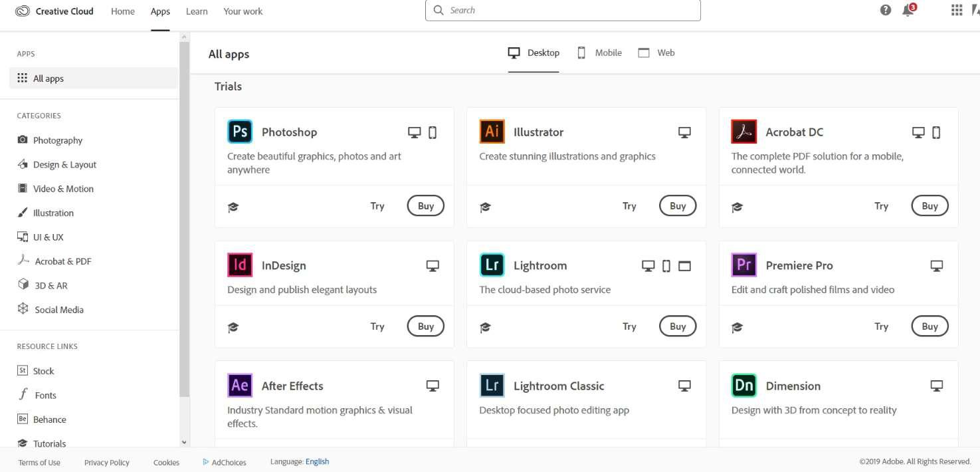Switch to the Mobile tab
980x472 pixels.
599,53
